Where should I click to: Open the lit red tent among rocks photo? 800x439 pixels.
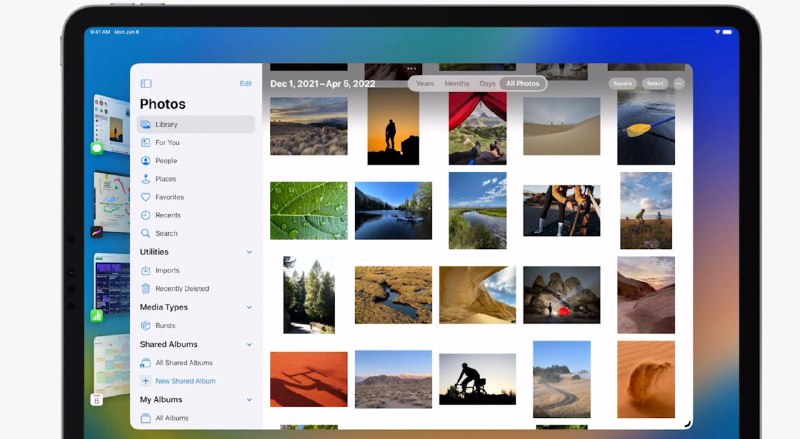click(562, 295)
